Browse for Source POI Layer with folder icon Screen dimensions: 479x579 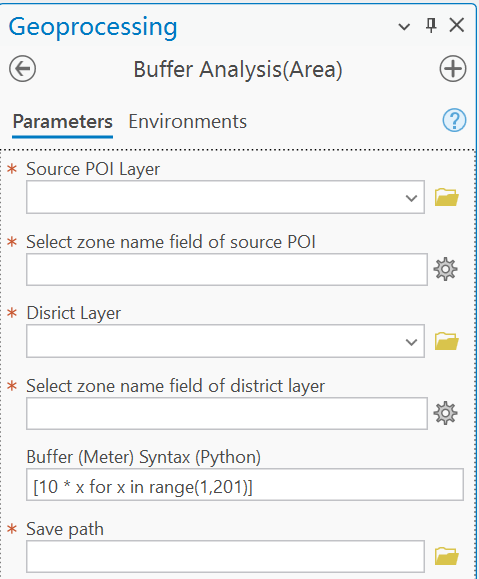(x=447, y=197)
